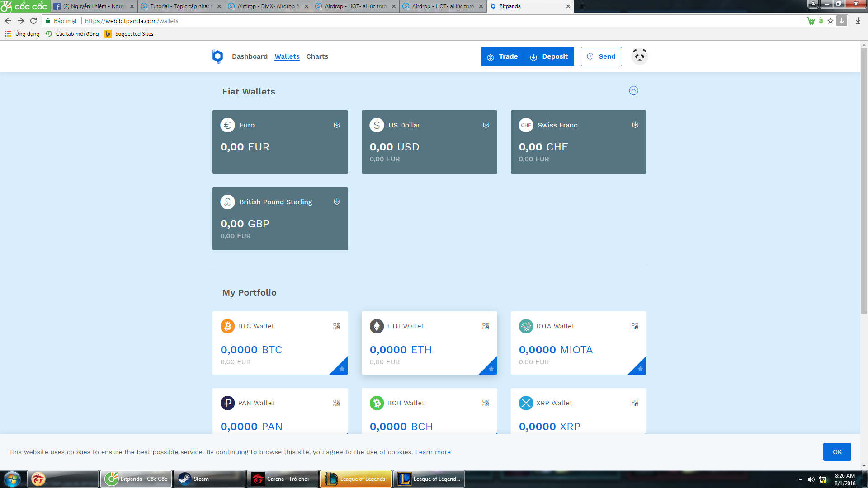Open the panda profile avatar
The image size is (868, 488).
click(639, 56)
